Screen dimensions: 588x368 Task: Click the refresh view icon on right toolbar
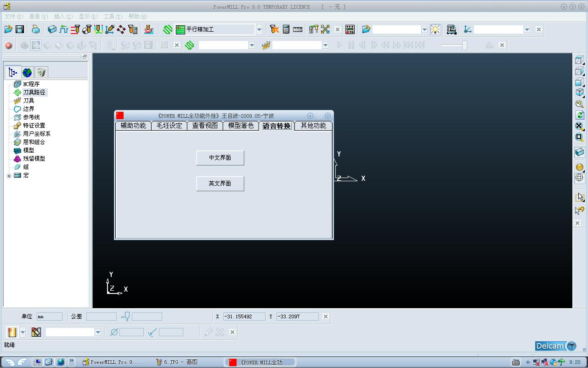pyautogui.click(x=579, y=115)
